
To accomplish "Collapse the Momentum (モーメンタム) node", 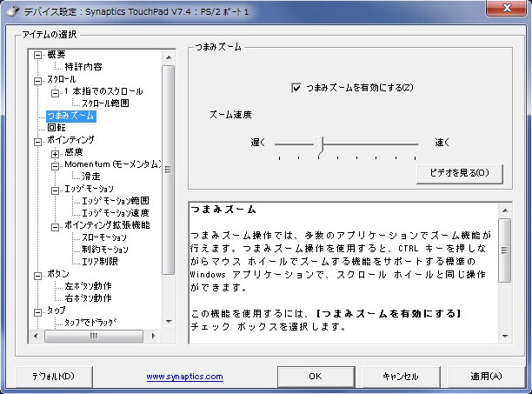I will tap(55, 166).
